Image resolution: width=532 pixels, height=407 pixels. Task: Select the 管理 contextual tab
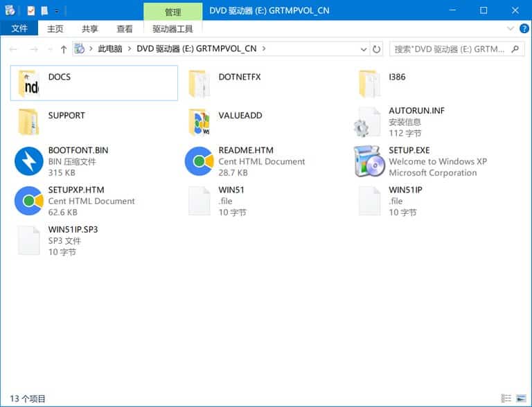tap(173, 12)
